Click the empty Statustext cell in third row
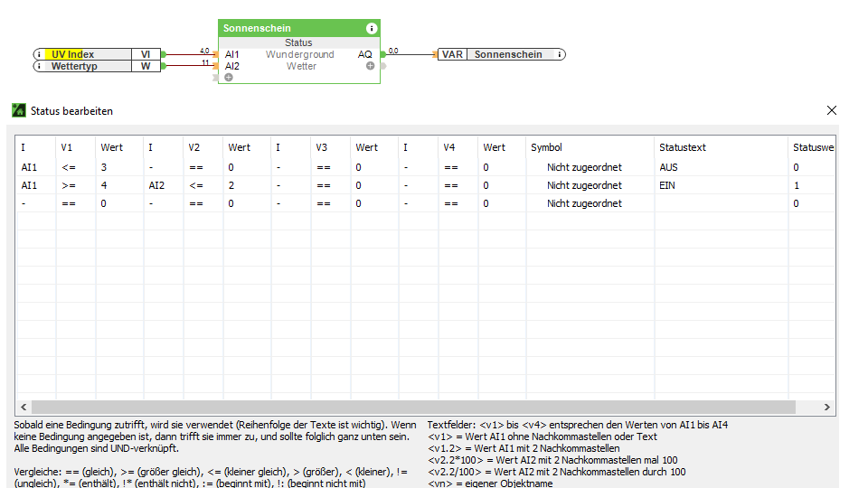868x488 pixels. (722, 203)
